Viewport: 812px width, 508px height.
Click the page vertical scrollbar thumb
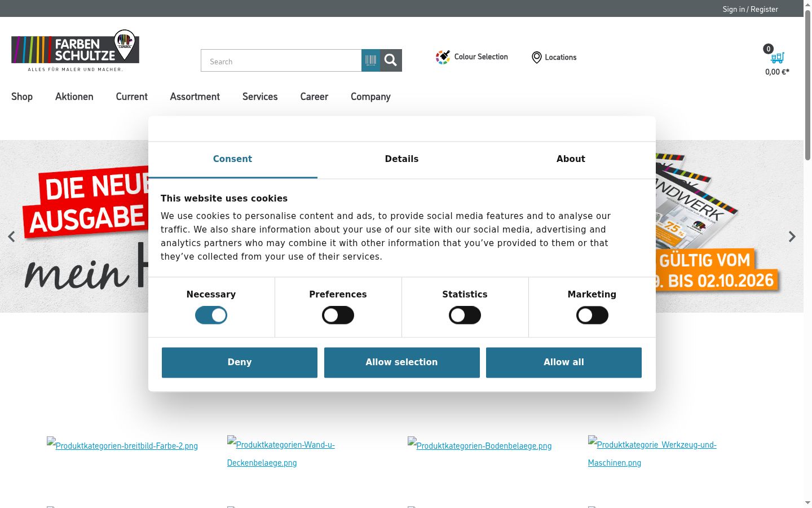[x=807, y=85]
